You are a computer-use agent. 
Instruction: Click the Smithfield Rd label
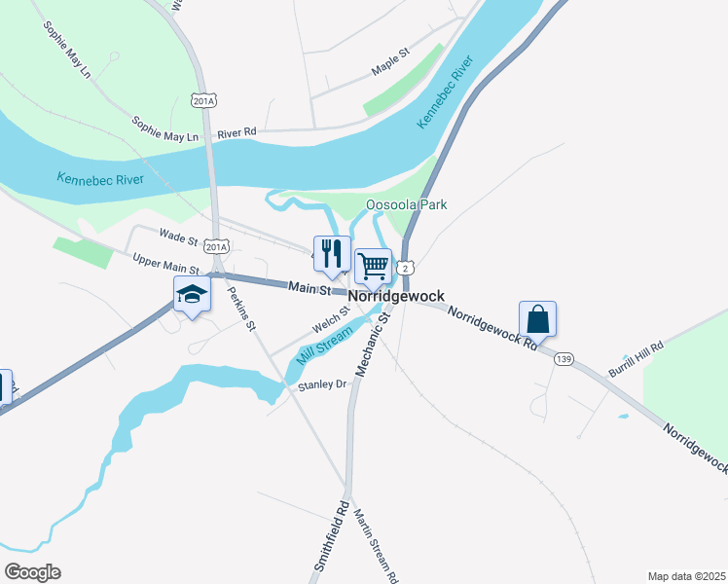tap(332, 536)
